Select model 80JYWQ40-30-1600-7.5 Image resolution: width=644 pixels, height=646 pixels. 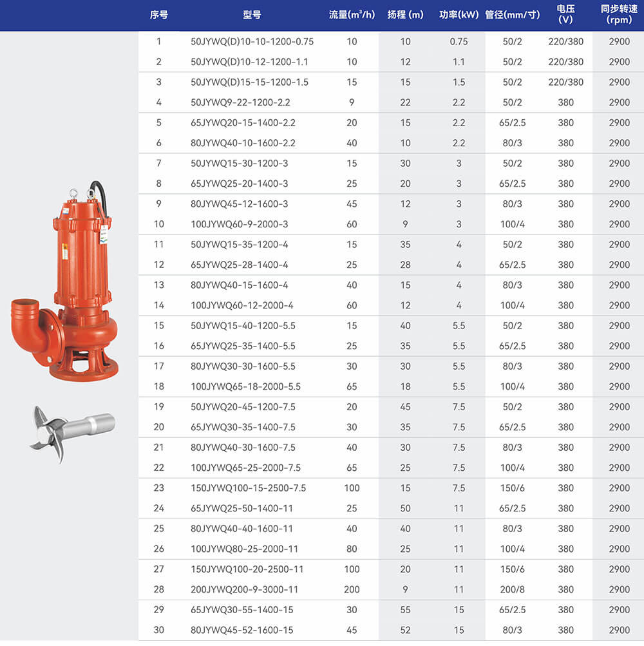pos(243,448)
